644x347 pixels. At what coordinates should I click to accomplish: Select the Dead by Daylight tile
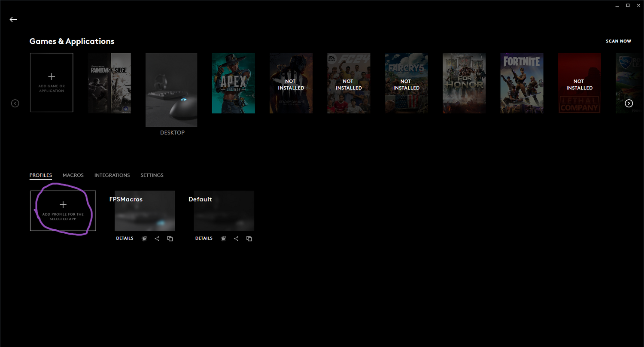click(x=291, y=83)
